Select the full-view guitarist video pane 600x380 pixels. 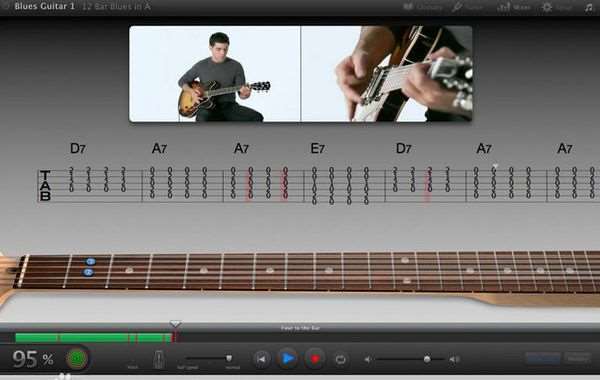click(215, 74)
